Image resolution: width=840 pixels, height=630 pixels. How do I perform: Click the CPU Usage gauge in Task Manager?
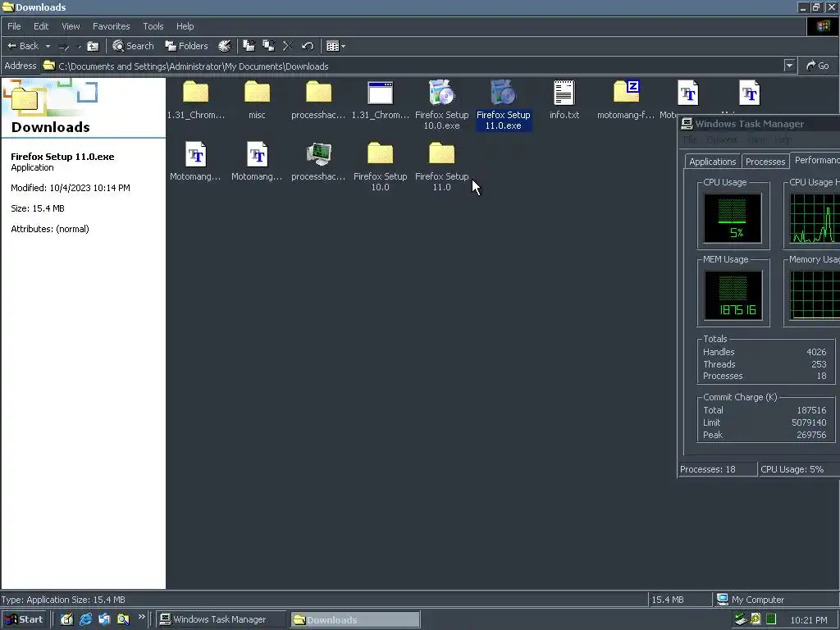(733, 218)
